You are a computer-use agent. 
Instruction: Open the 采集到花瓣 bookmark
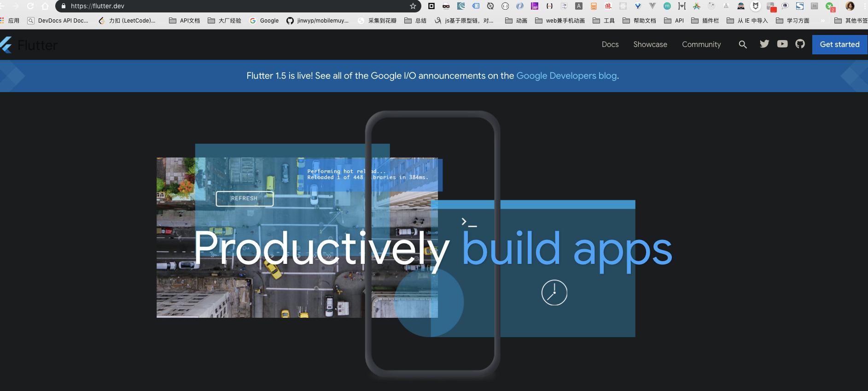(x=377, y=21)
